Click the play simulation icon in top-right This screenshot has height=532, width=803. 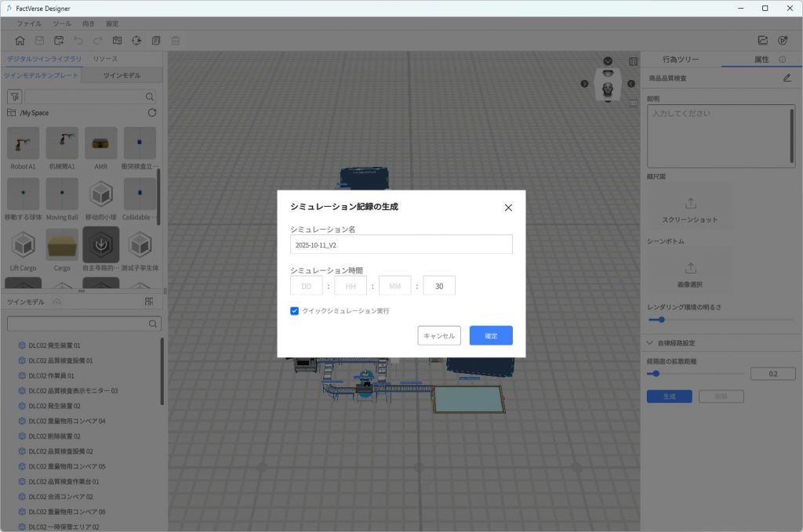point(783,41)
